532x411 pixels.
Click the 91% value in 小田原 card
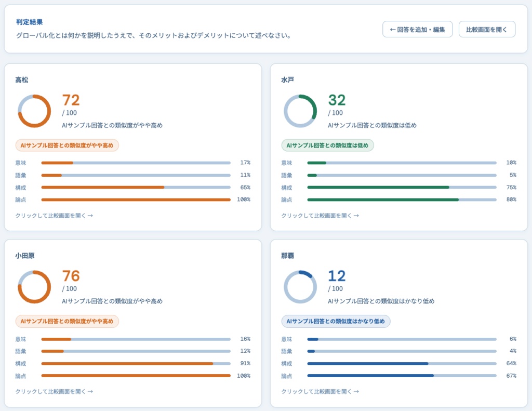[x=245, y=364]
